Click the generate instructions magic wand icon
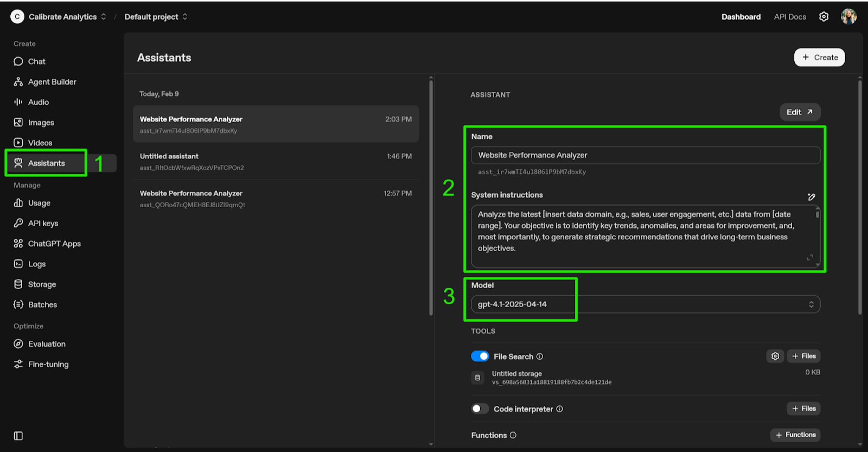This screenshot has height=452, width=868. (812, 196)
